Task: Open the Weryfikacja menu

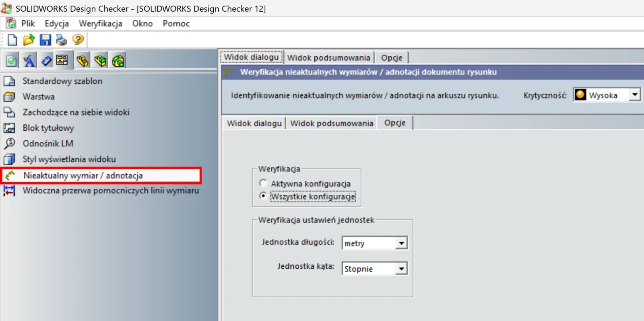Action: 101,23
